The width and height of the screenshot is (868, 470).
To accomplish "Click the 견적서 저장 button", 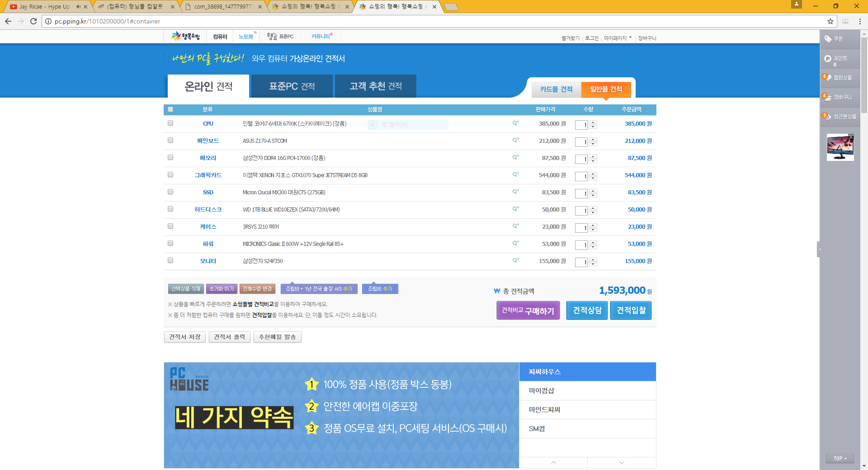I will coord(184,337).
